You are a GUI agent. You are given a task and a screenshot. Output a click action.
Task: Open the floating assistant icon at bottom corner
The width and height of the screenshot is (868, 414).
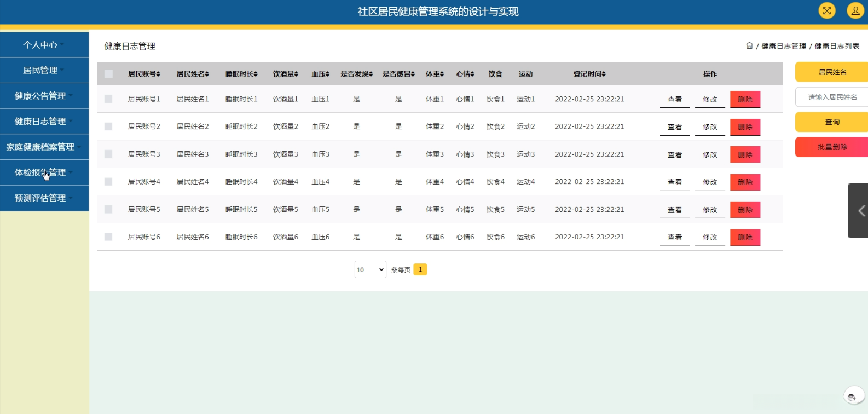(x=853, y=395)
